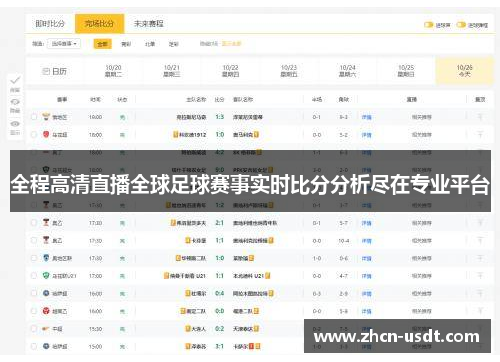Open the 日历 calendar icon

[x=46, y=71]
